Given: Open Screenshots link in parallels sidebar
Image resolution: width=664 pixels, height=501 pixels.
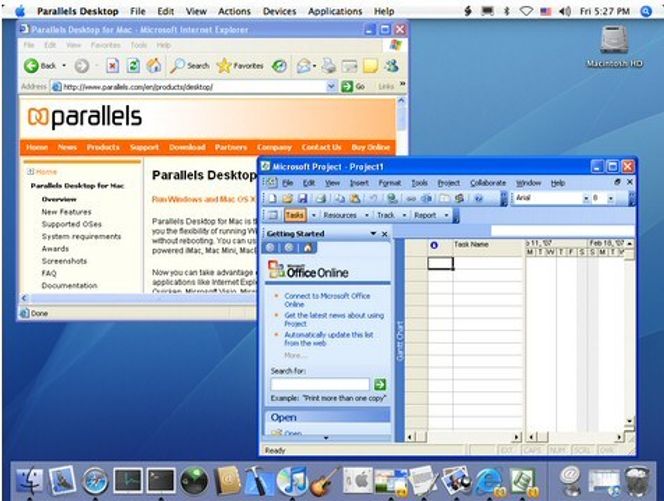Looking at the screenshot, I should click(64, 261).
